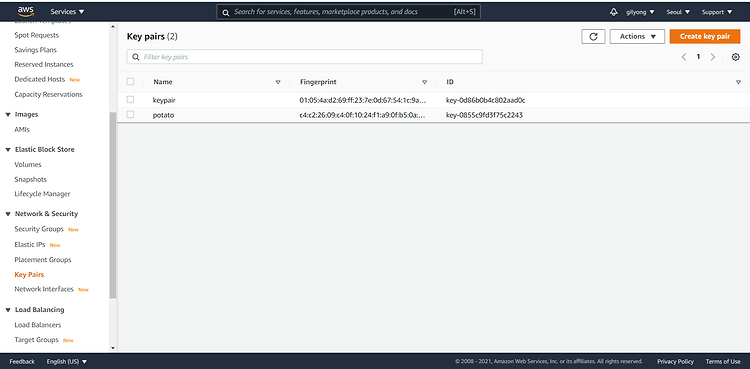Open Lifecycle Manager in sidebar

click(42, 194)
